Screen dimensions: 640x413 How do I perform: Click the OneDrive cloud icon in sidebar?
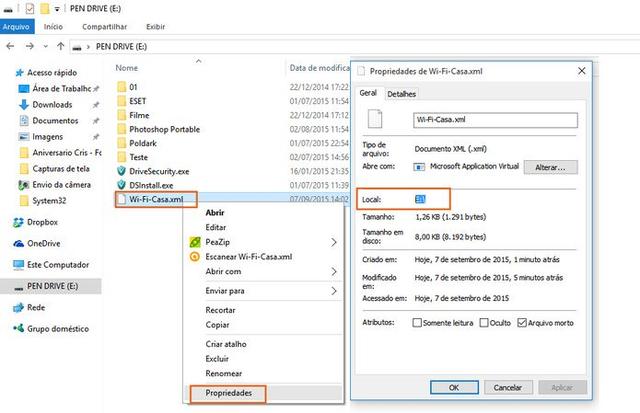(18, 244)
